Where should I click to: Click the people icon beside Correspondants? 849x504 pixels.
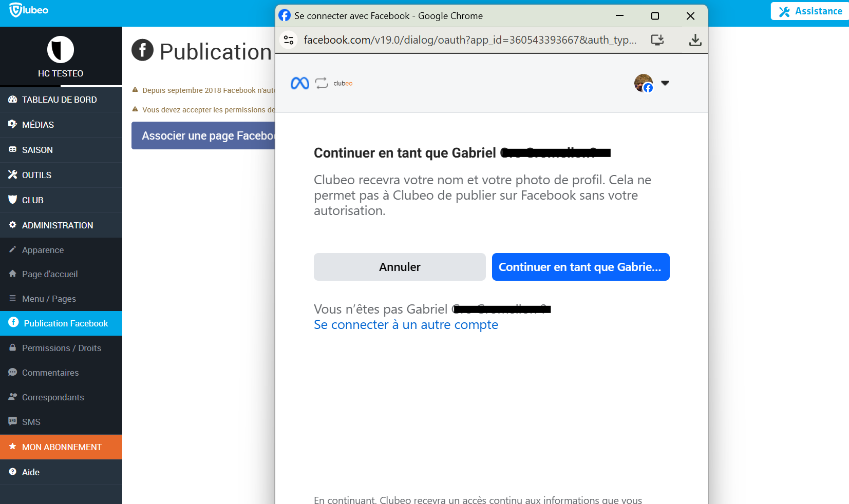point(13,397)
